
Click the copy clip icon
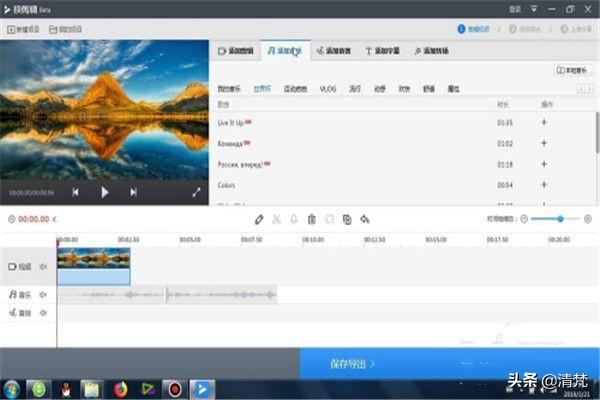(x=347, y=219)
